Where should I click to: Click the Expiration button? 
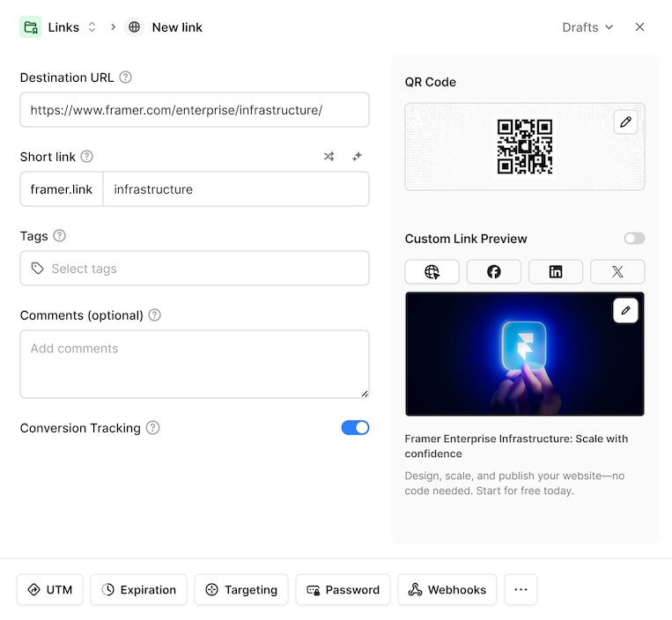pyautogui.click(x=139, y=590)
